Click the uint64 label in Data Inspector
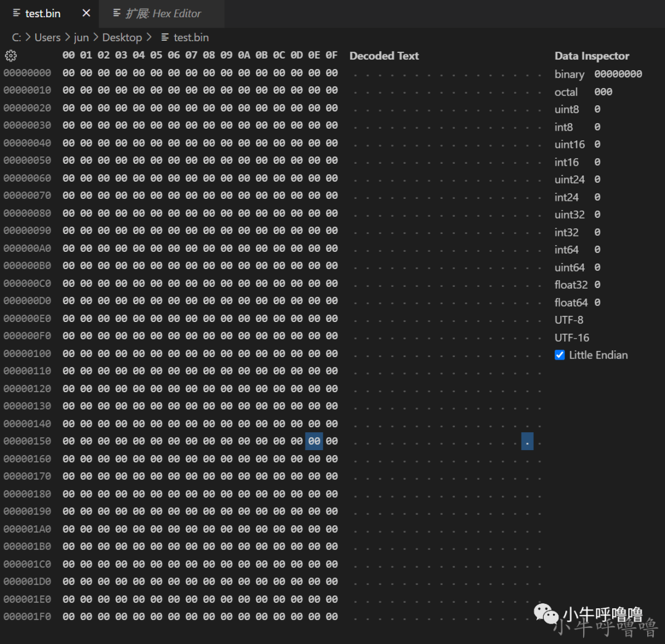The width and height of the screenshot is (665, 644). 570,268
